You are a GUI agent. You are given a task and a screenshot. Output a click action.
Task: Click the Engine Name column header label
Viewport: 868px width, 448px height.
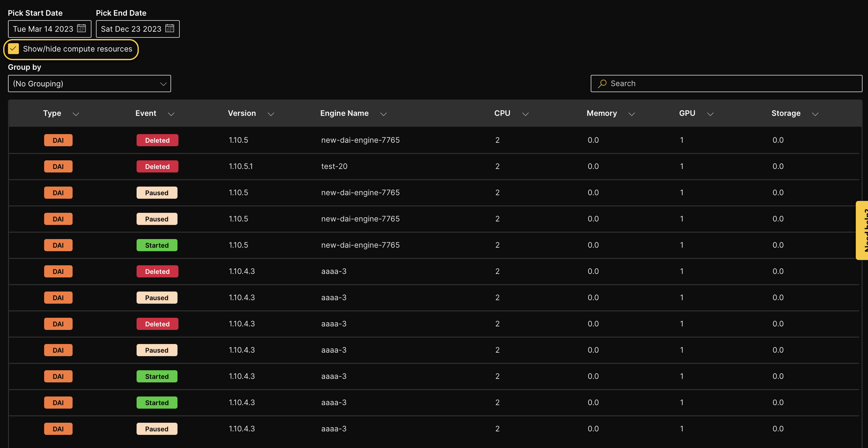click(344, 113)
